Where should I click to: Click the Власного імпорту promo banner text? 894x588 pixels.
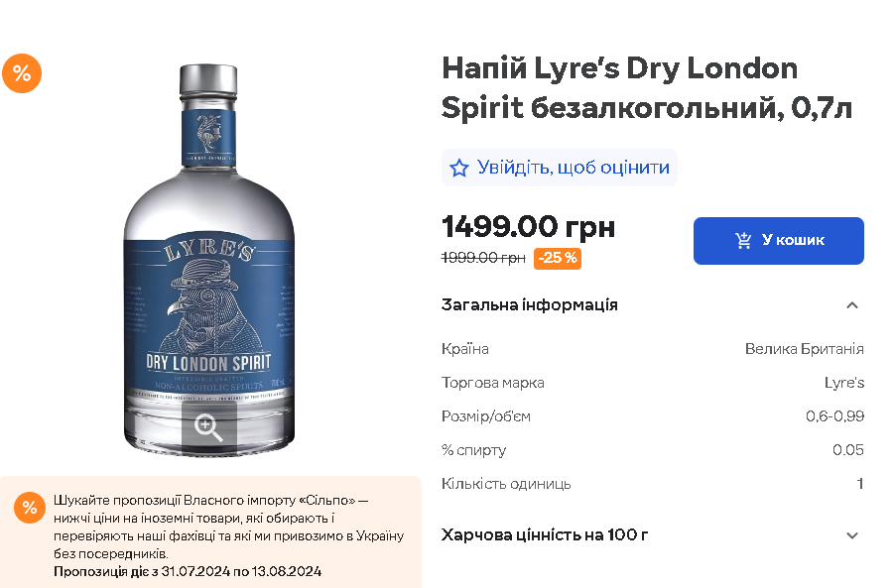point(228,527)
